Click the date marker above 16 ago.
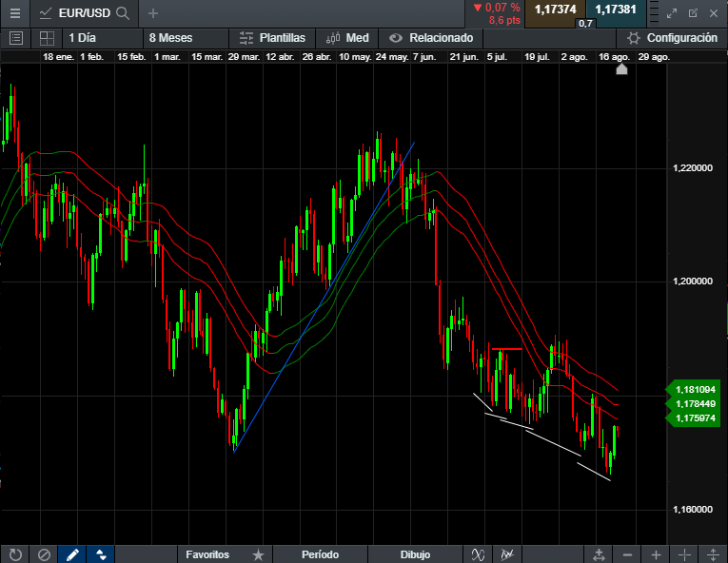Viewport: 728px width, 563px height. click(621, 69)
